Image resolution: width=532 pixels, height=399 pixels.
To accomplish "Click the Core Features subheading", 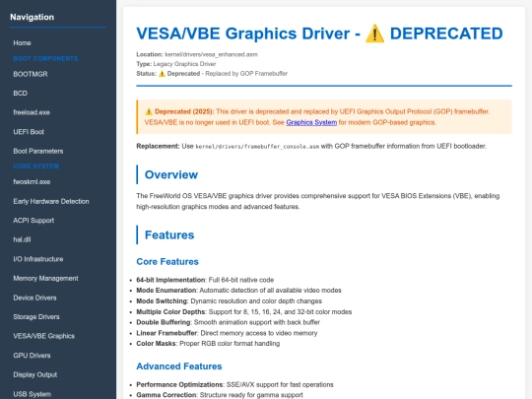I will click(167, 262).
